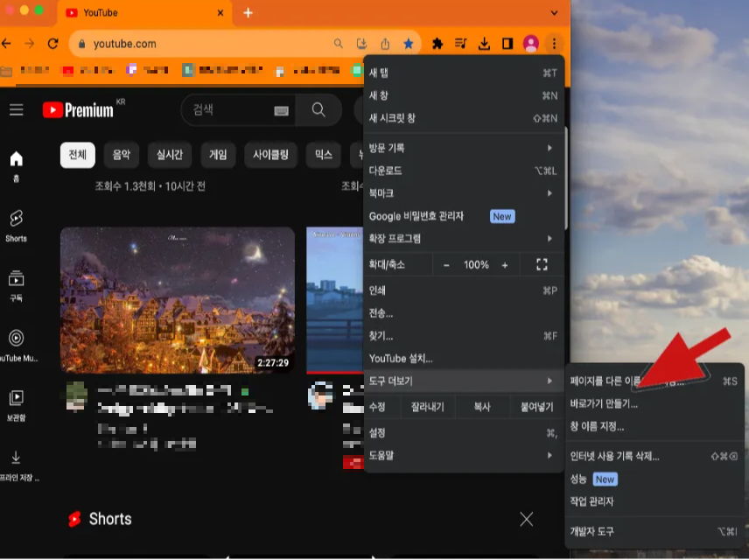
Task: Click the browser back arrow
Action: [6, 44]
